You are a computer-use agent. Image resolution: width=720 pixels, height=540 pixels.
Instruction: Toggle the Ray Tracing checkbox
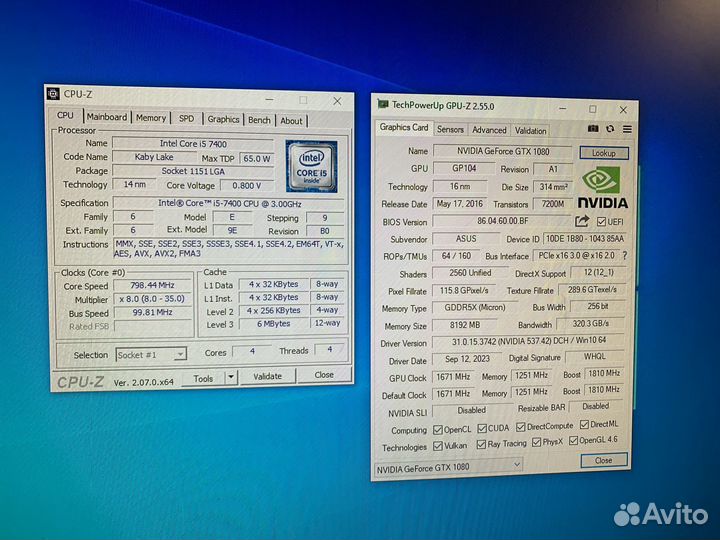(x=481, y=444)
